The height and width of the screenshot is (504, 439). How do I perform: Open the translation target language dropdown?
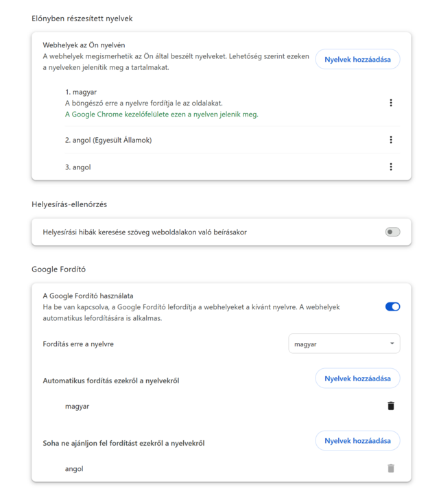pyautogui.click(x=344, y=344)
